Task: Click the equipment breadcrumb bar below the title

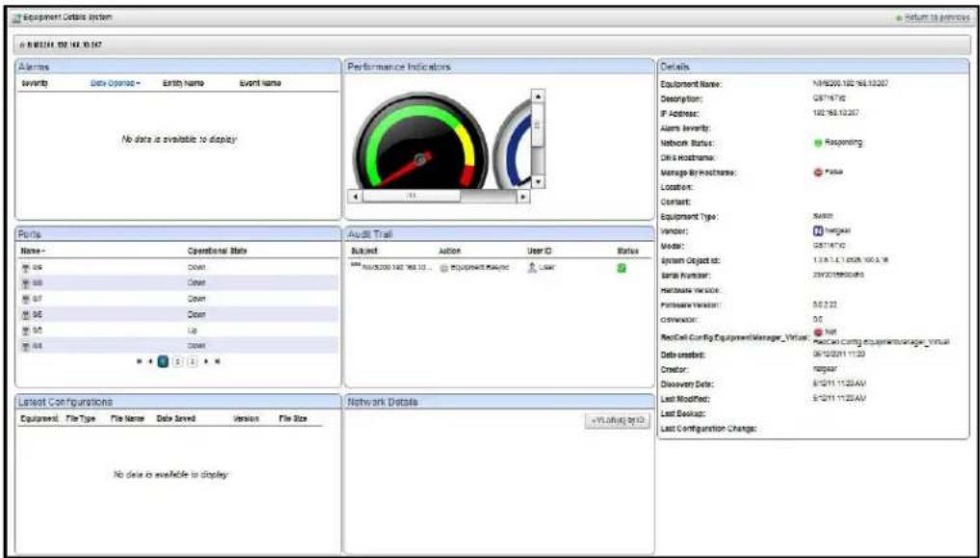Action: tap(491, 45)
